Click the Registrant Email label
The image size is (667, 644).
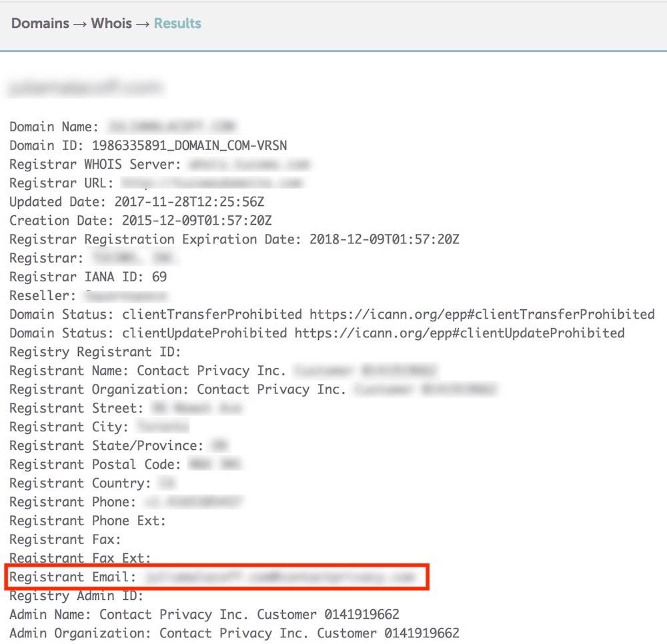pos(73,577)
